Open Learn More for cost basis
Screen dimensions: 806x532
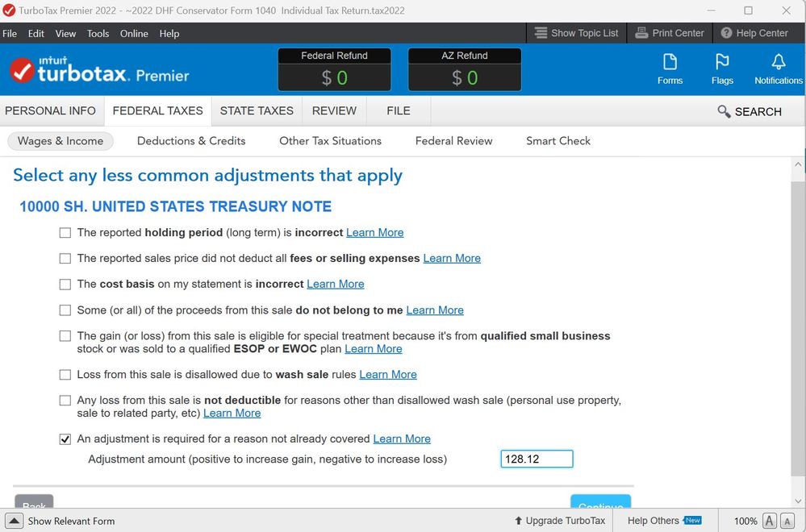[x=336, y=284]
